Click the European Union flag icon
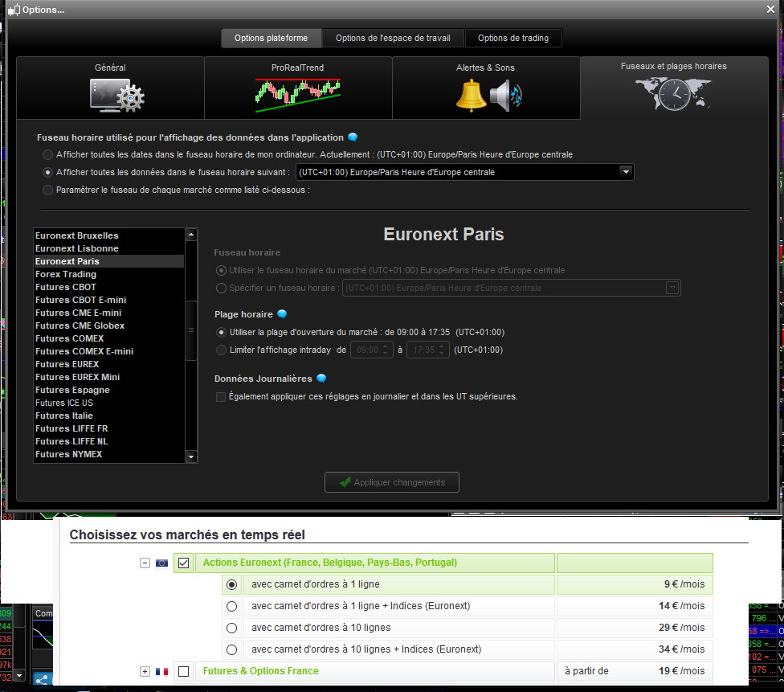The height and width of the screenshot is (692, 784). pos(161,563)
